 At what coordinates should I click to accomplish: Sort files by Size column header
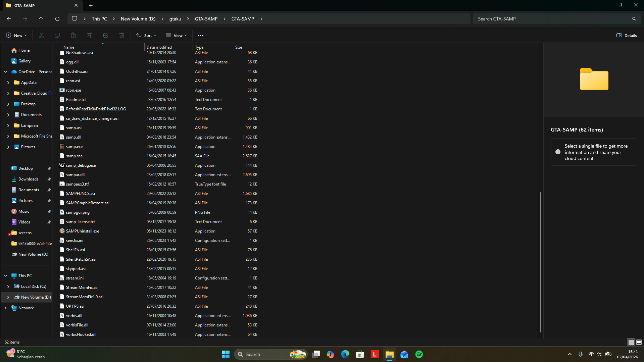point(246,47)
